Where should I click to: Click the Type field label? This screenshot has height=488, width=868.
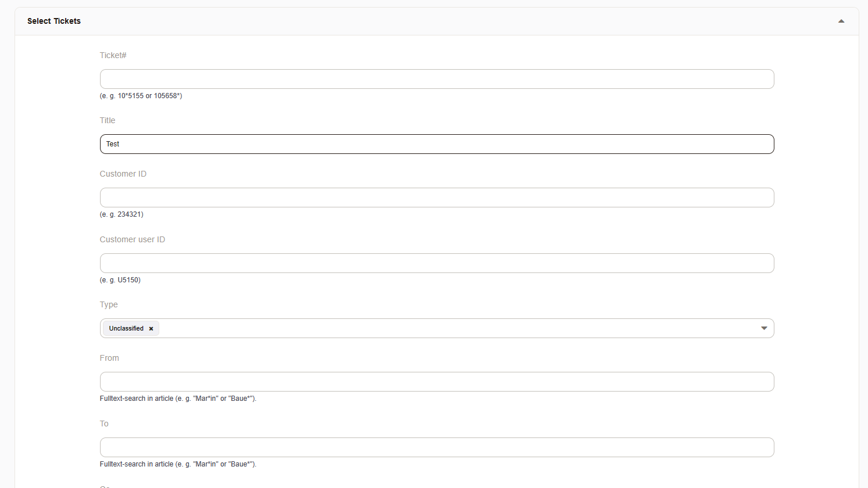[109, 304]
